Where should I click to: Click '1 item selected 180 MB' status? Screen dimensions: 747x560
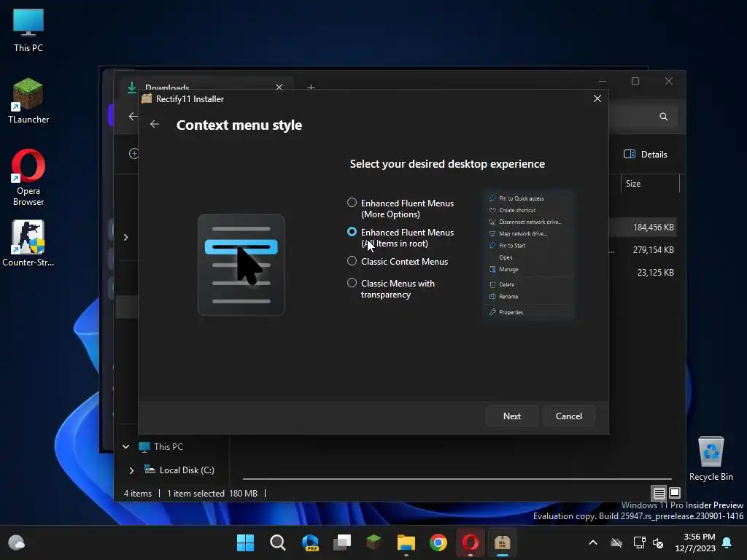click(x=212, y=494)
